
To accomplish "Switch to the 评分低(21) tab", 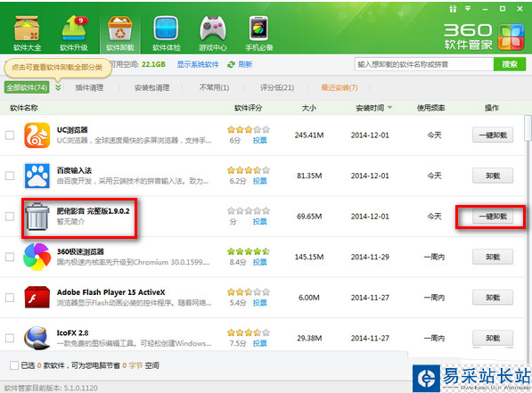I will tap(277, 87).
